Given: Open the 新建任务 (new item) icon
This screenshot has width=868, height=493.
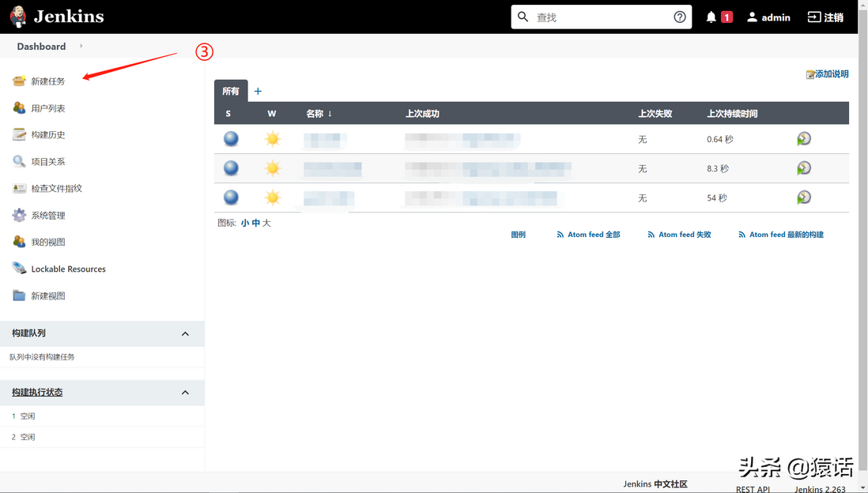Looking at the screenshot, I should pyautogui.click(x=19, y=81).
